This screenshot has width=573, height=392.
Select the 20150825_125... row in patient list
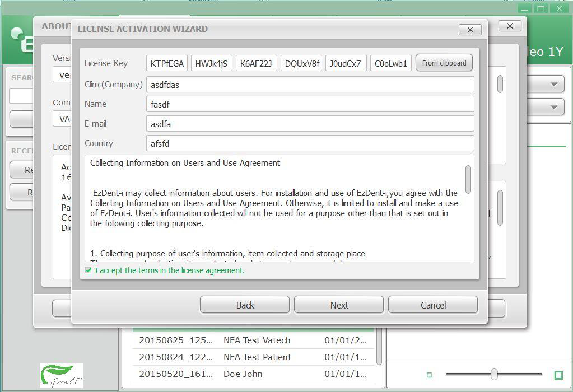pyautogui.click(x=253, y=340)
